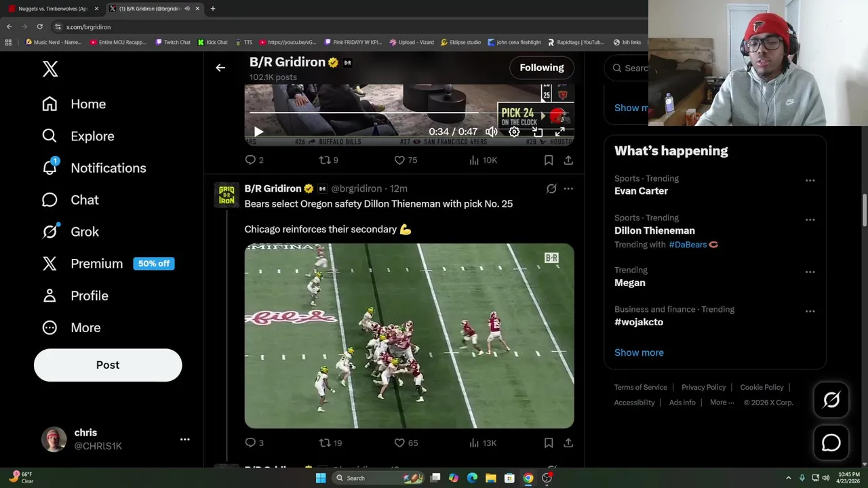Open the floating messages chat button
Screen dimensions: 868x488
pyautogui.click(x=831, y=443)
